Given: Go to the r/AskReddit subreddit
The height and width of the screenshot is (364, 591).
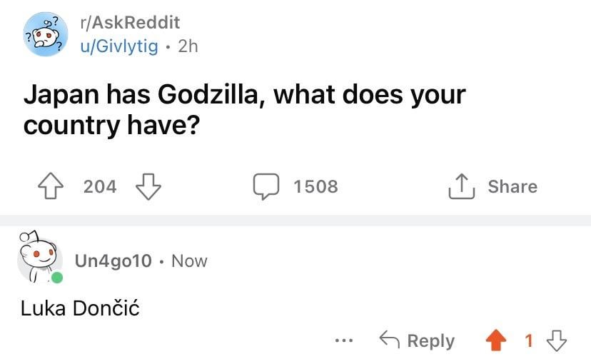Looking at the screenshot, I should click(129, 23).
